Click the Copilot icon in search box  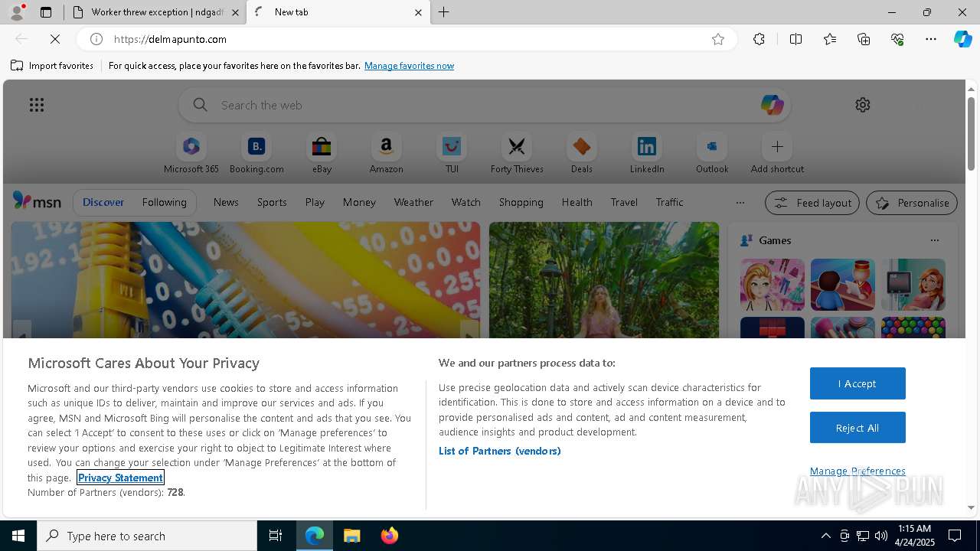772,105
